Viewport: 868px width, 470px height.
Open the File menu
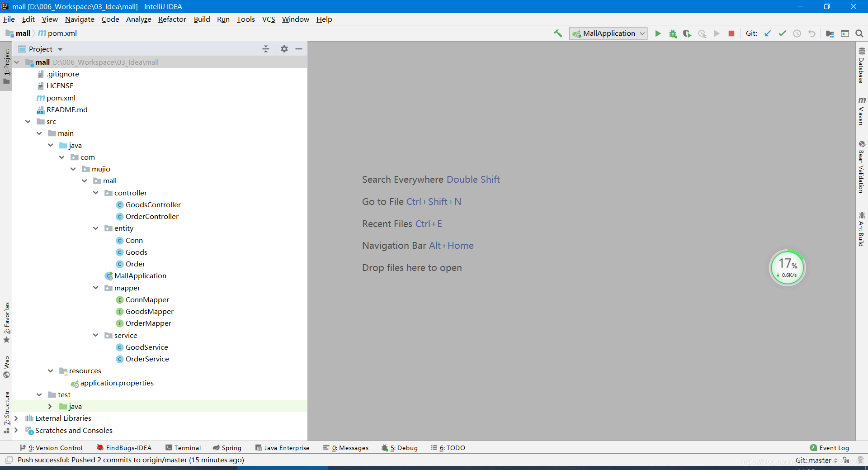point(9,19)
